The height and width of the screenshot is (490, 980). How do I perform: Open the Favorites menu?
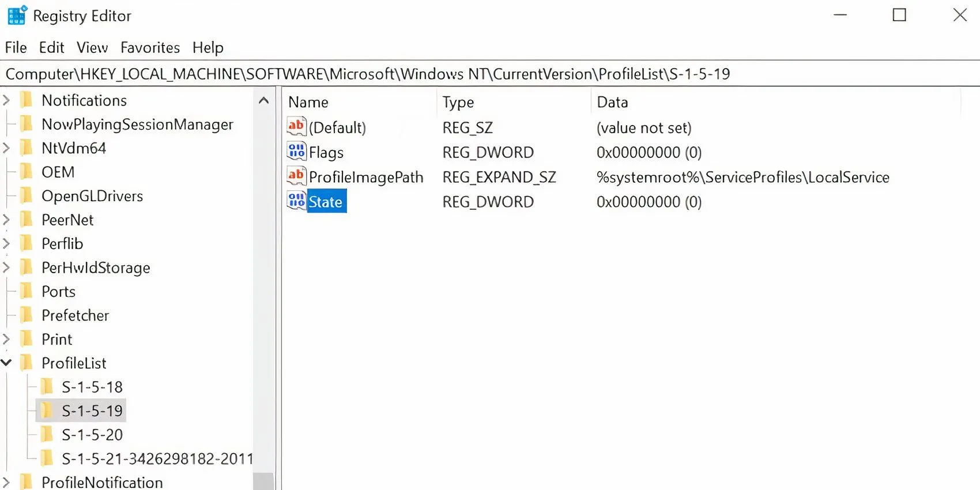[150, 47]
